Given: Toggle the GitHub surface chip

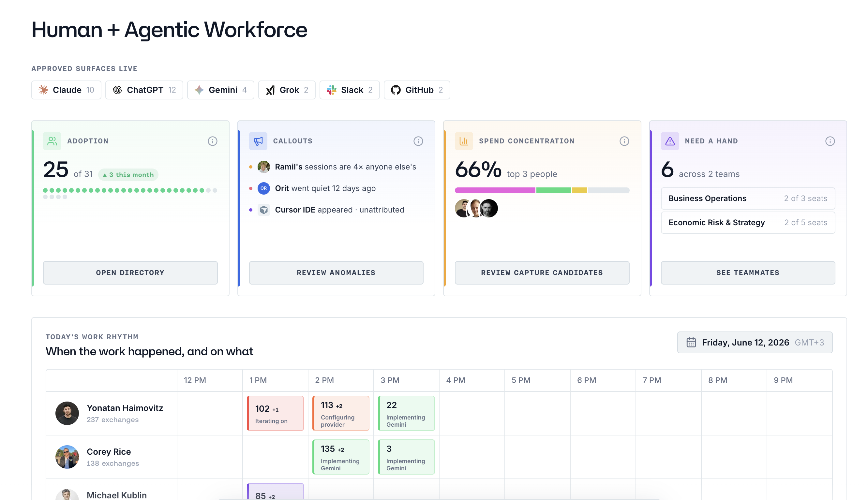Looking at the screenshot, I should tap(417, 90).
